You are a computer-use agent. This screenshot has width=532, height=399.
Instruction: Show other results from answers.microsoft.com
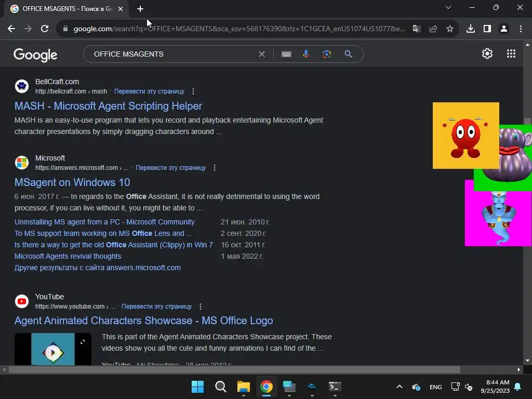97,268
